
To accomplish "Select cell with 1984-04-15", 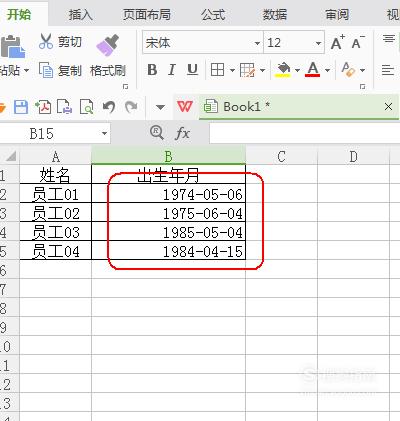I will (169, 250).
